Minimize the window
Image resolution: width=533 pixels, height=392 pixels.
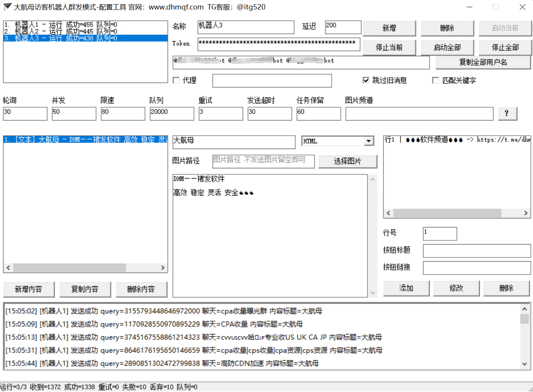pyautogui.click(x=470, y=7)
